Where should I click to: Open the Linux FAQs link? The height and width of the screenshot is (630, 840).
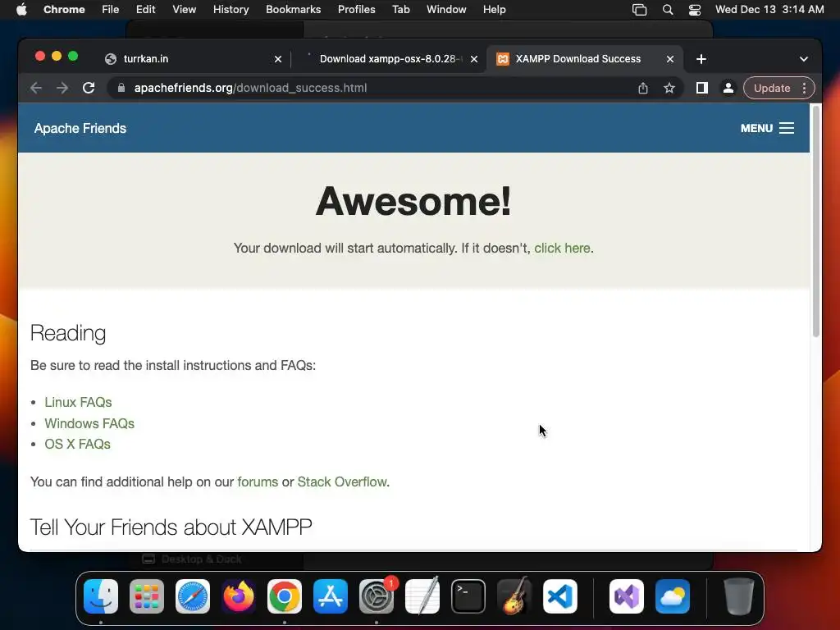pyautogui.click(x=78, y=402)
